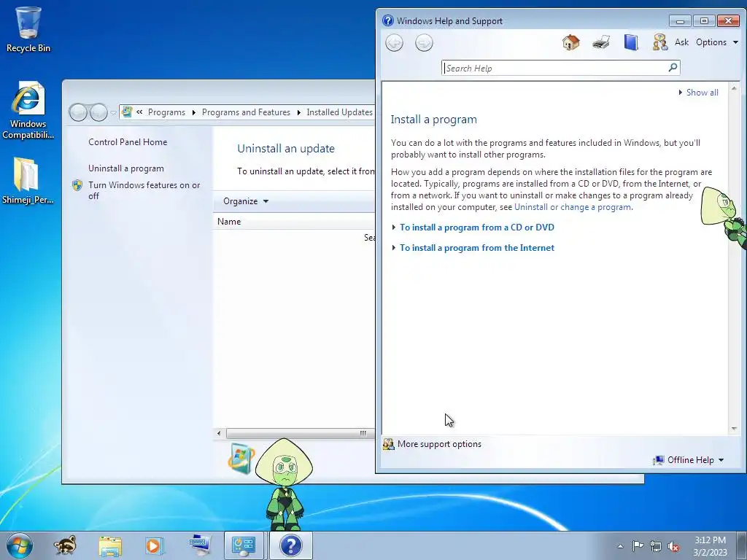Click the Control Panel address bar icon
The height and width of the screenshot is (560, 747).
(127, 112)
